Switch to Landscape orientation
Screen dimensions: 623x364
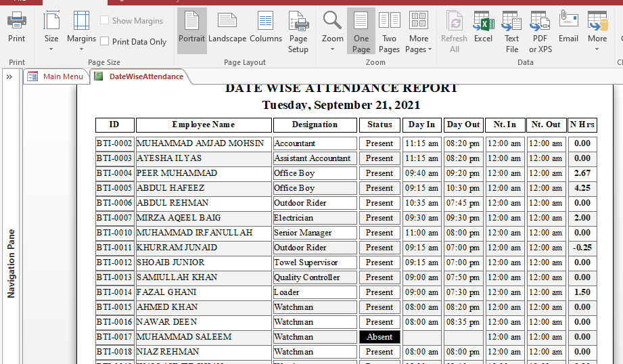click(227, 27)
